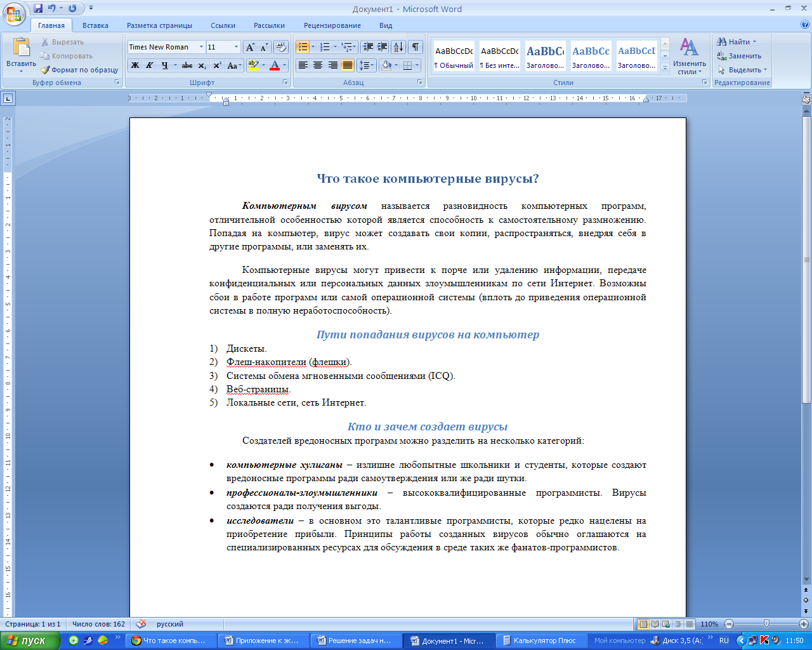Toggle justified alignment
The width and height of the screenshot is (812, 650).
coord(347,65)
